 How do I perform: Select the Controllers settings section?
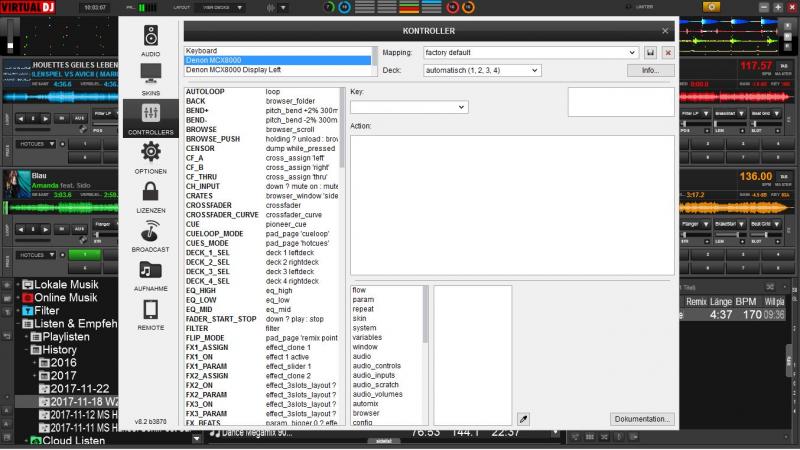point(151,118)
